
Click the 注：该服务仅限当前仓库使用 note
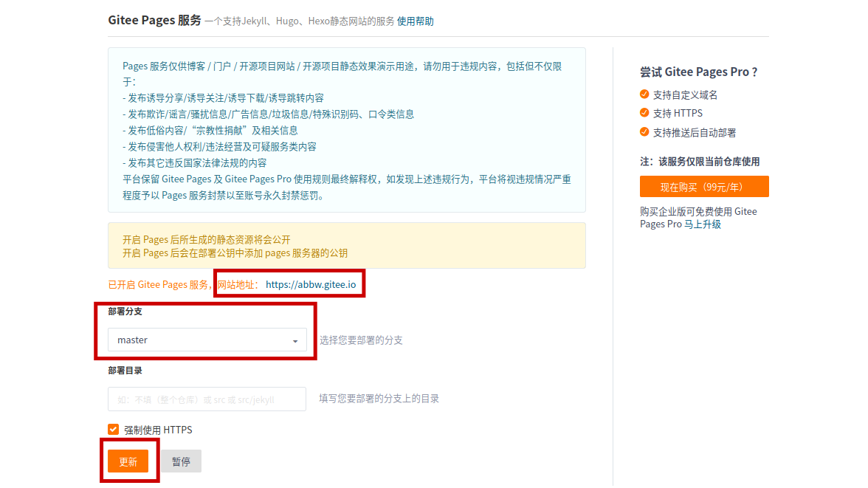click(x=700, y=162)
